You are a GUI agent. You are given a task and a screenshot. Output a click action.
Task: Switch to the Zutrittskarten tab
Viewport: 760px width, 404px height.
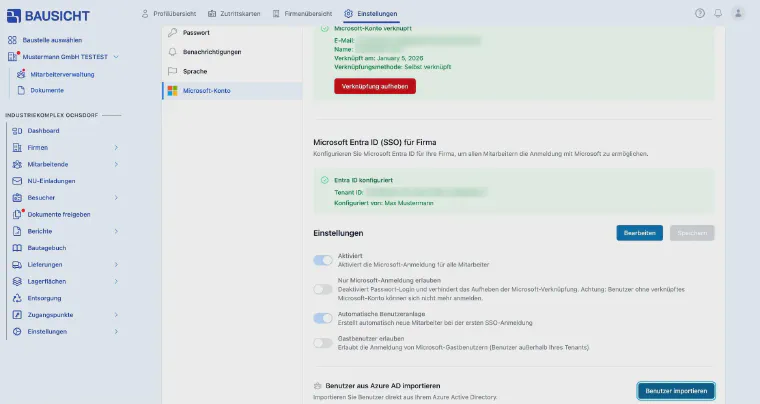234,14
